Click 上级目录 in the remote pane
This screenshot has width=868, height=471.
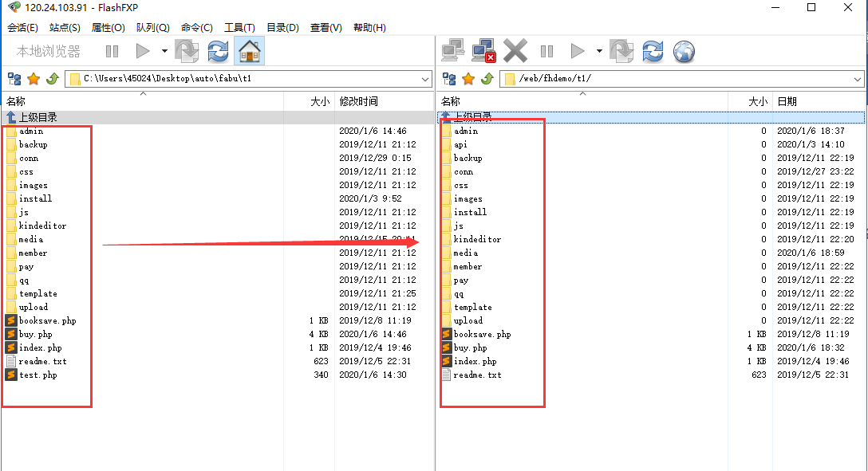[x=473, y=117]
